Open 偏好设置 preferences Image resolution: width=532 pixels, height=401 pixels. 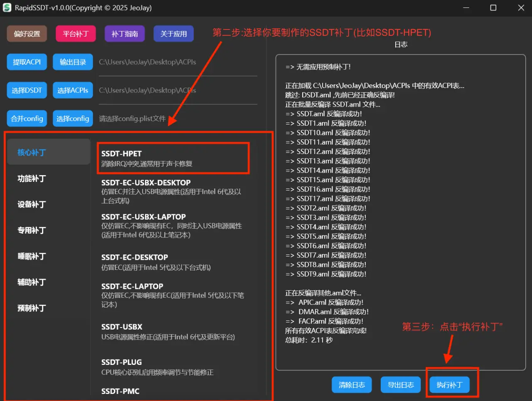27,34
